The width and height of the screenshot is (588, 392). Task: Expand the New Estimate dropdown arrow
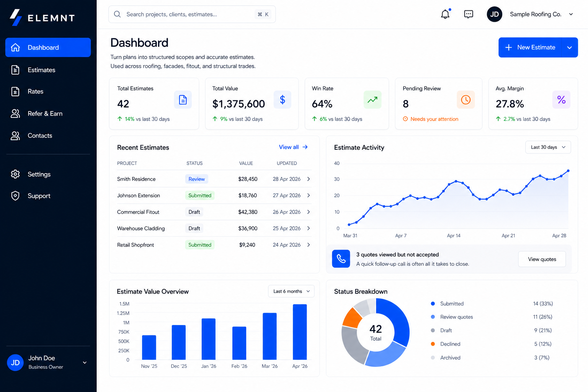click(569, 47)
